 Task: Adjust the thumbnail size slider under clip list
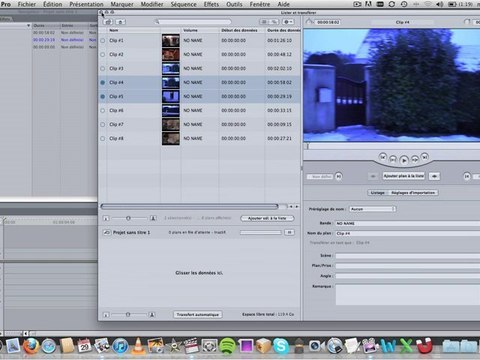point(128,218)
